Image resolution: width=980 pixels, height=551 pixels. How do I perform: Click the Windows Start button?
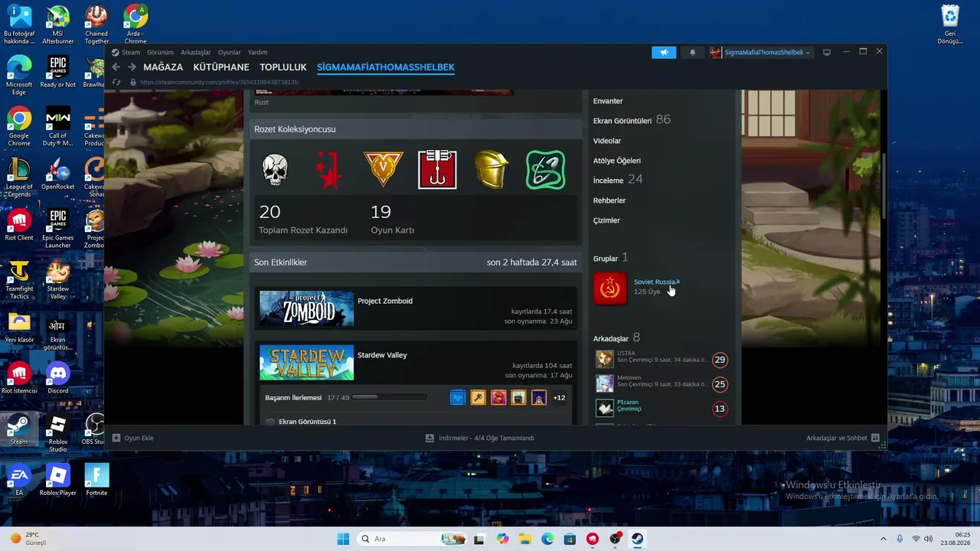(343, 539)
